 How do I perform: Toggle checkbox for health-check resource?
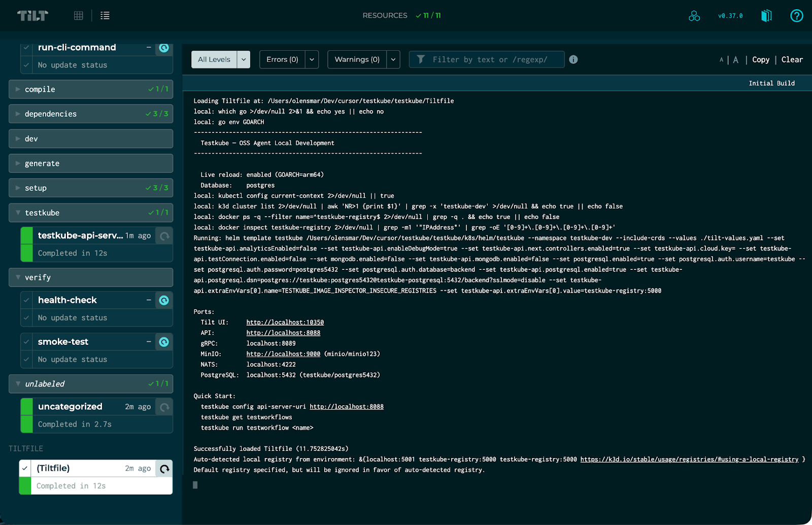point(26,300)
